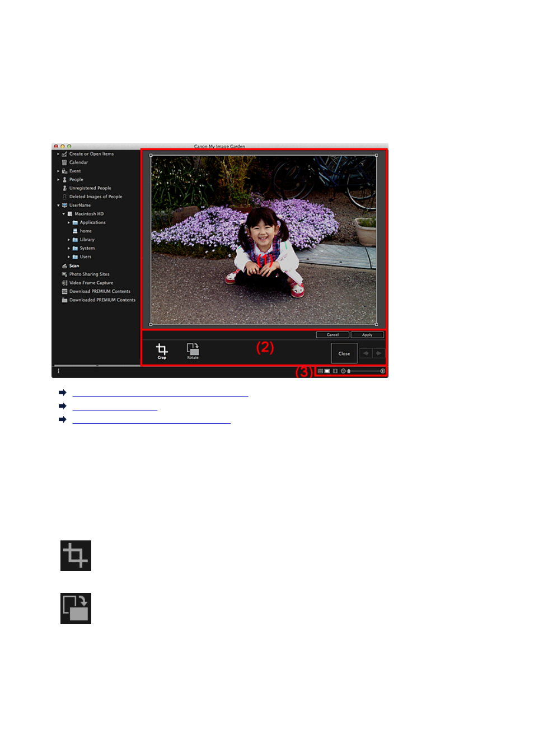Expand the People tree node
Screen dimensions: 534x756
pyautogui.click(x=58, y=180)
